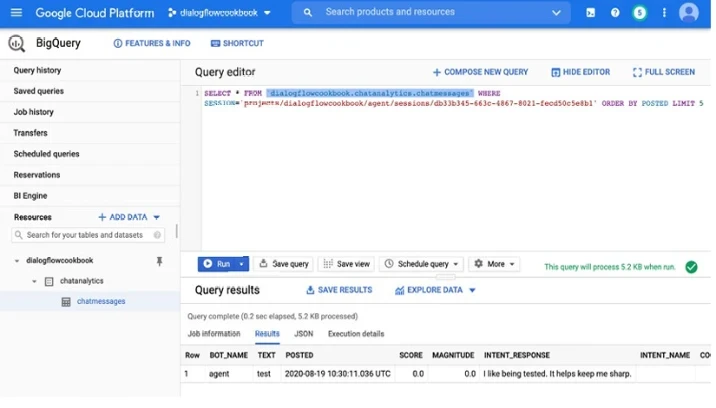Click the POSTED column header
716x408 pixels.
[x=300, y=355]
